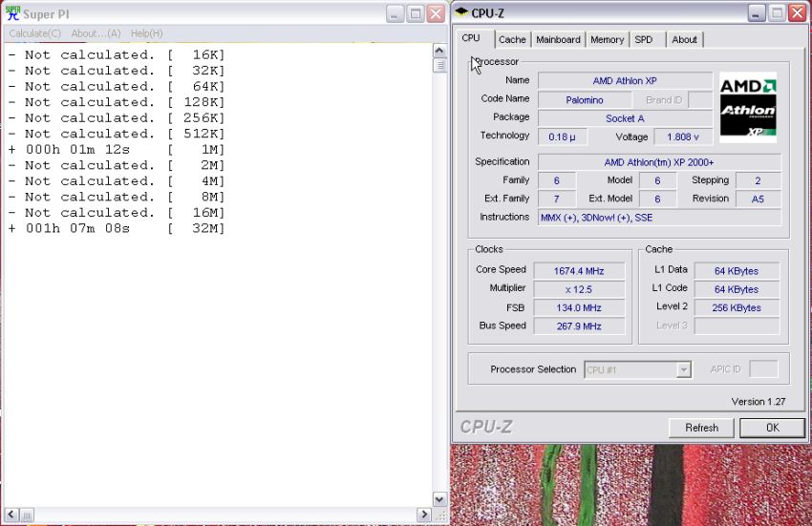Click the AMD Athlon XP logo

748,107
